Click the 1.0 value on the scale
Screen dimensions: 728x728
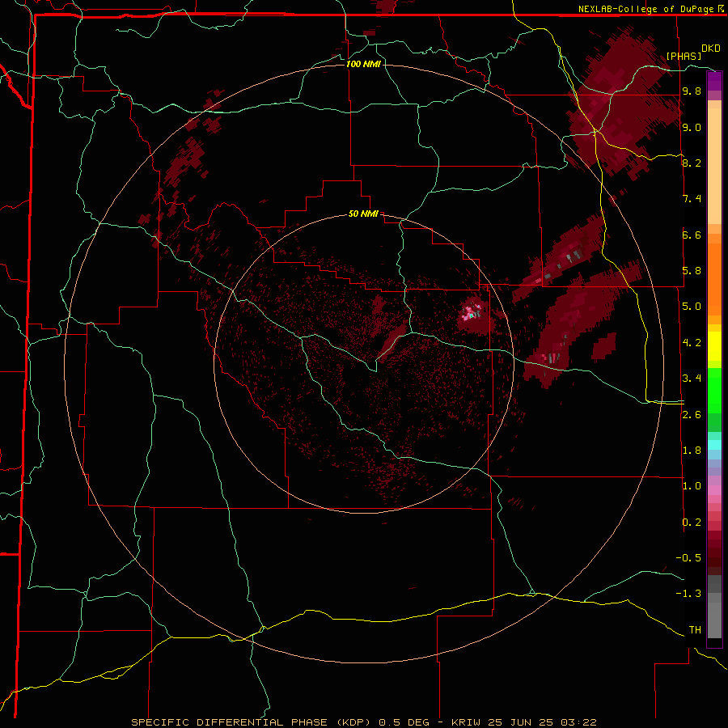tap(692, 486)
